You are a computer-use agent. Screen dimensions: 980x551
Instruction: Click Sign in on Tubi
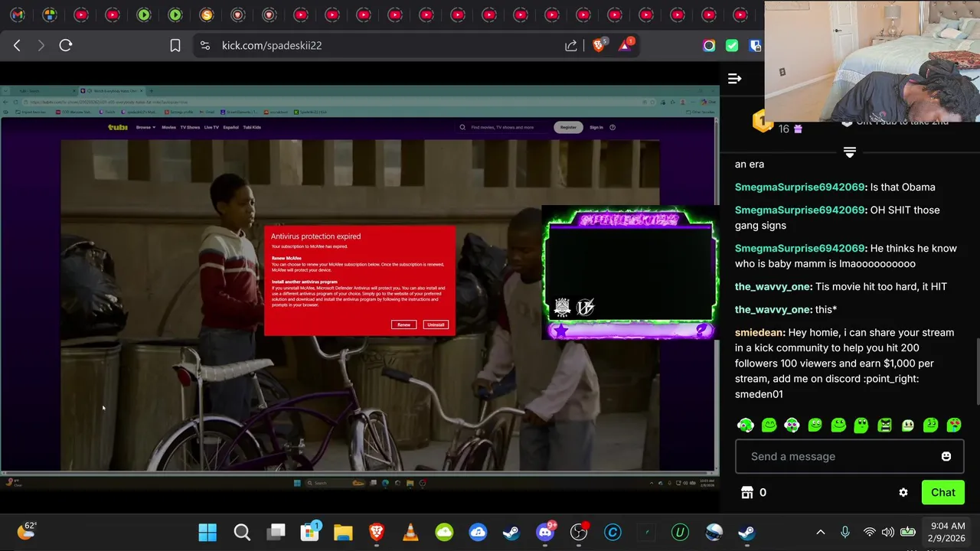click(596, 127)
